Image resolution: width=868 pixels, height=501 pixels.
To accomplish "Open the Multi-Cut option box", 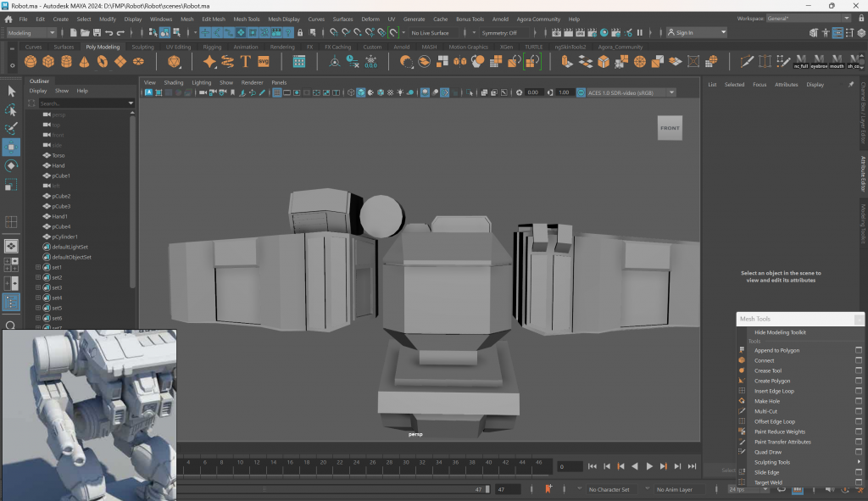I will click(x=859, y=411).
